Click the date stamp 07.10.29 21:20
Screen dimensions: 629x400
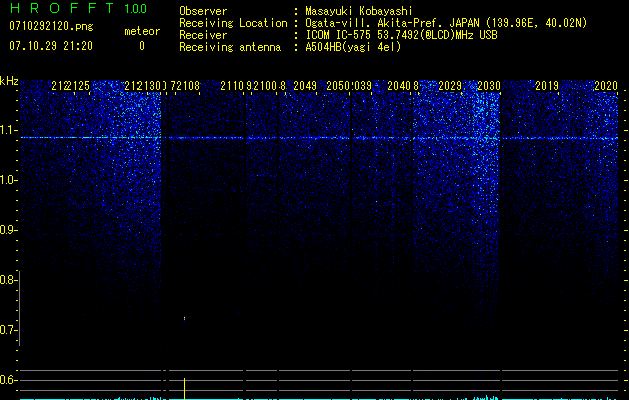click(x=51, y=46)
